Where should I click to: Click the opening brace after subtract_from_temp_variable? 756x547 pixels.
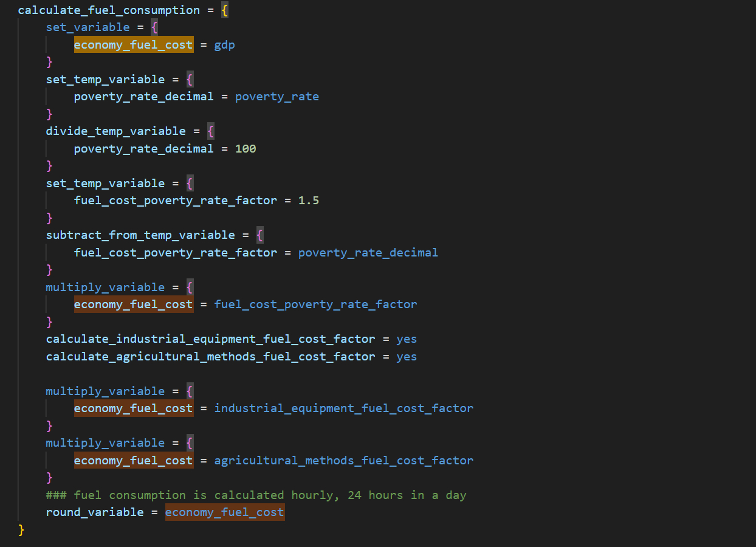pos(260,235)
